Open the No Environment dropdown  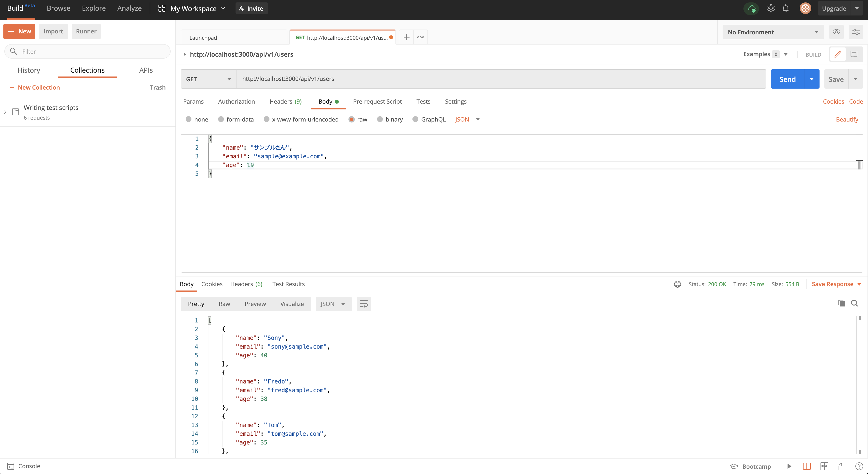(x=773, y=32)
